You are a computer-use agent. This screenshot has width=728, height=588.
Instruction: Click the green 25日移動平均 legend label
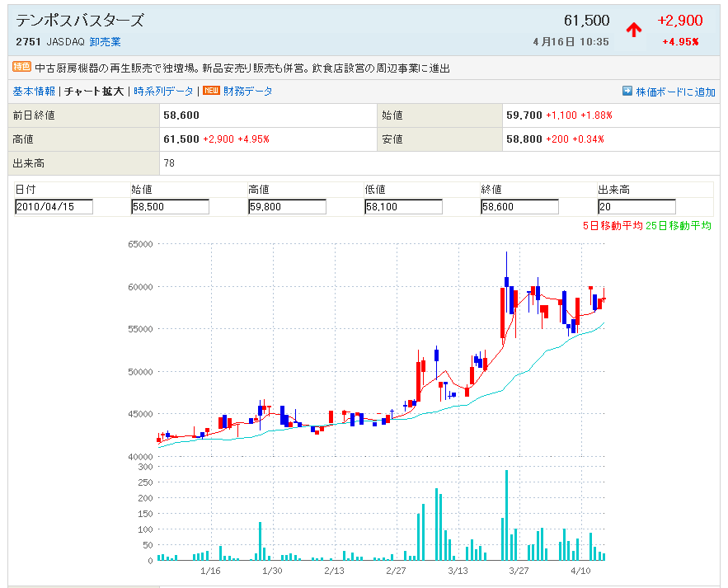678,225
